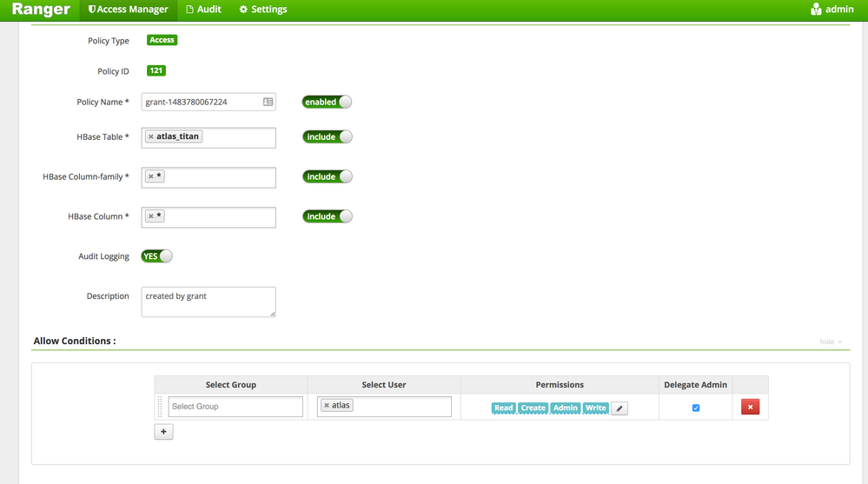Image resolution: width=868 pixels, height=484 pixels.
Task: Remove the * tag from HBase Column-family
Action: point(150,176)
